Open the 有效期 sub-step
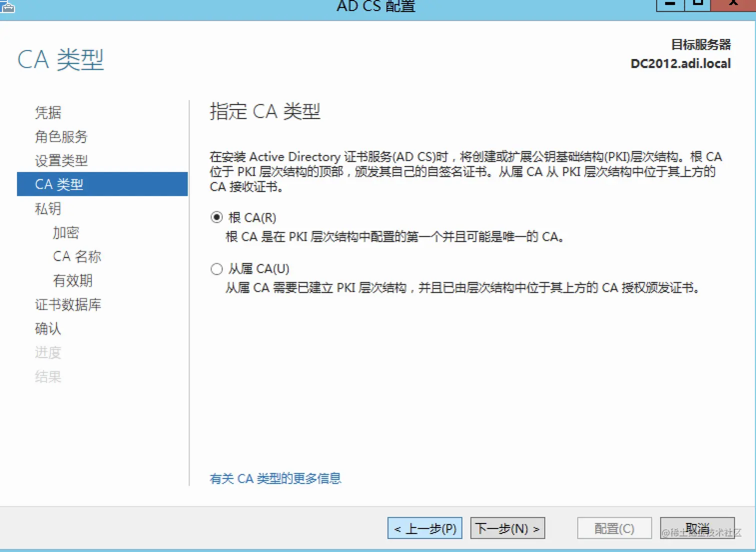The width and height of the screenshot is (756, 552). [x=72, y=281]
